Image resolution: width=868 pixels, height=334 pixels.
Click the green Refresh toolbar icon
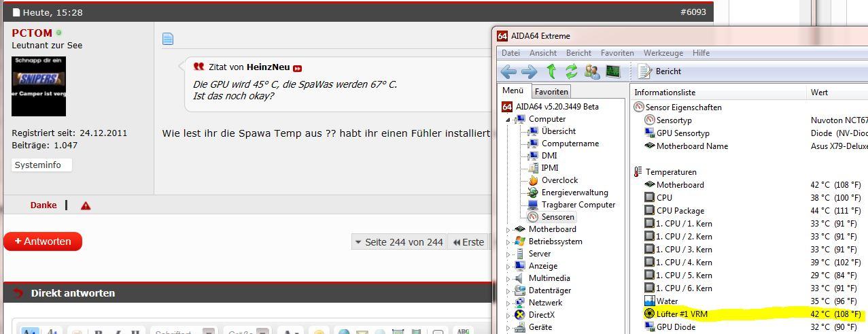(x=571, y=71)
